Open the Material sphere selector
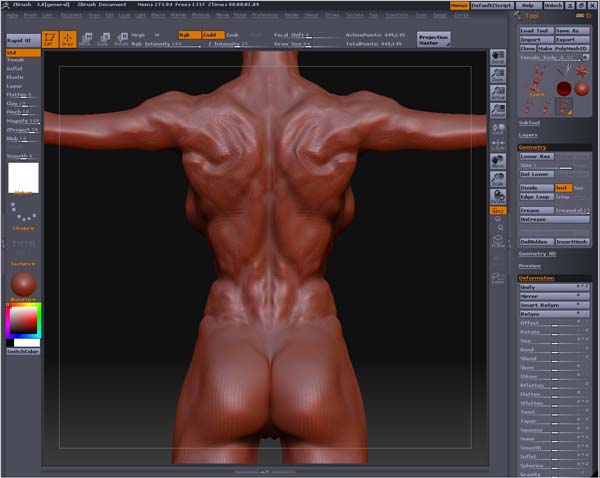The image size is (600, 478). click(x=22, y=283)
